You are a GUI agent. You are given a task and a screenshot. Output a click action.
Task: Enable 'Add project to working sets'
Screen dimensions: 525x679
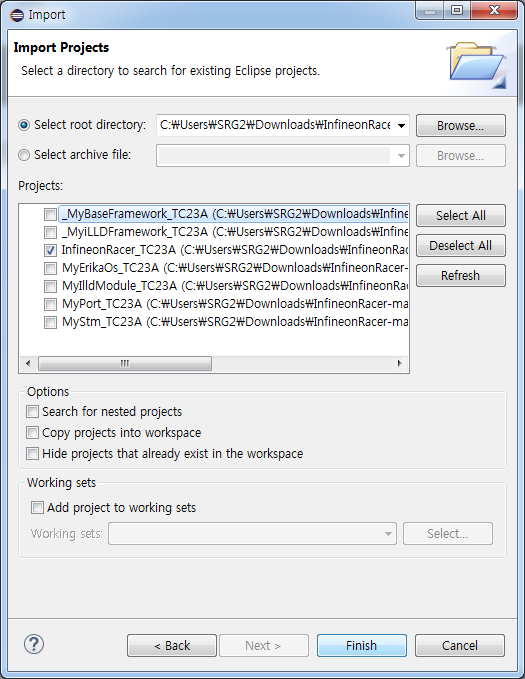point(37,508)
